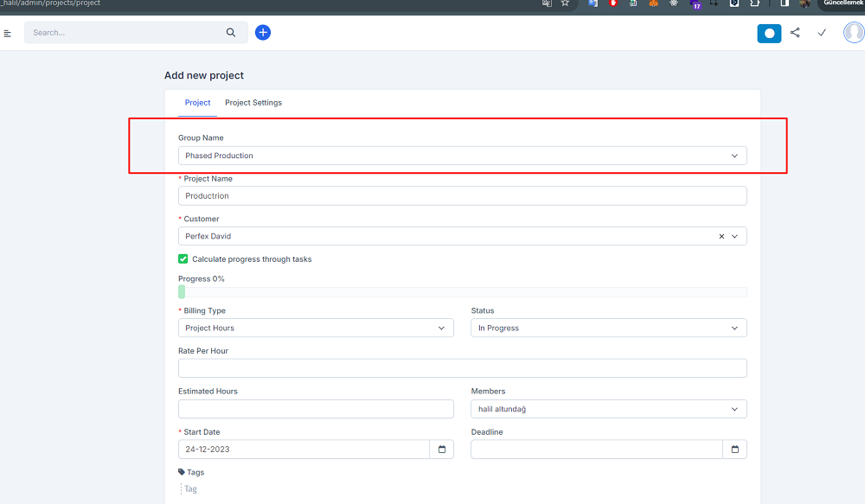Select the Project tab
The width and height of the screenshot is (865, 504).
point(197,102)
